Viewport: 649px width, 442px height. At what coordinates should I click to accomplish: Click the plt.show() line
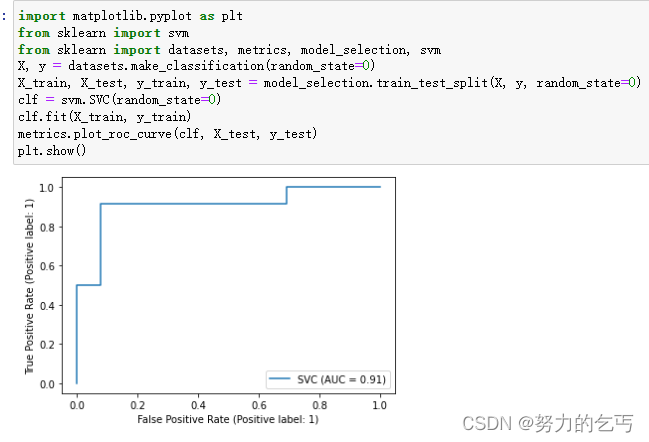coord(52,151)
